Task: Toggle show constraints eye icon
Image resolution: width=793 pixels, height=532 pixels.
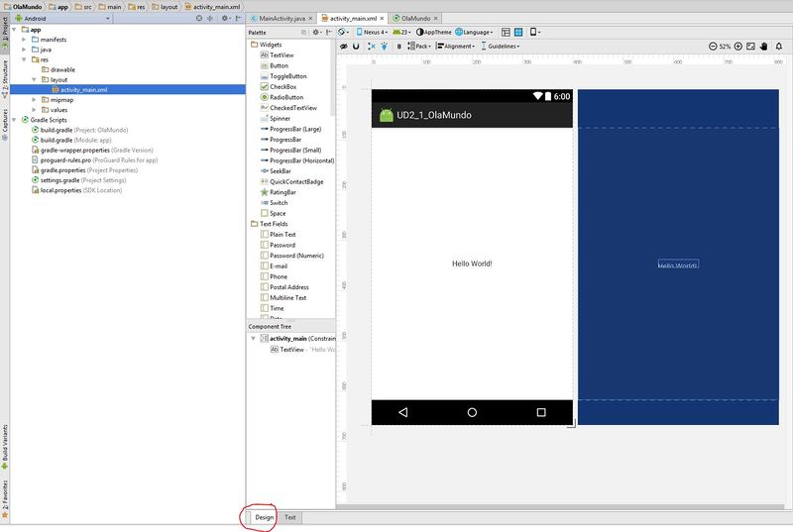Action: (x=343, y=46)
